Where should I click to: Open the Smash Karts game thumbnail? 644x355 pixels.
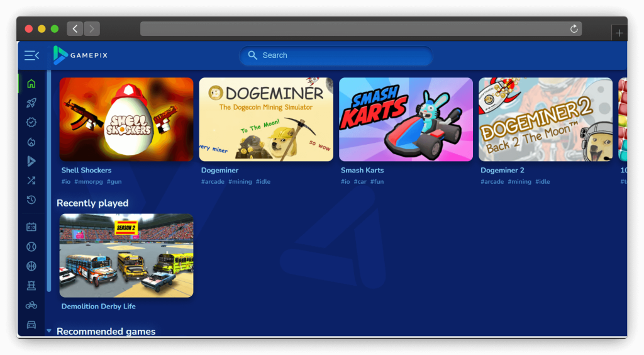click(x=406, y=120)
